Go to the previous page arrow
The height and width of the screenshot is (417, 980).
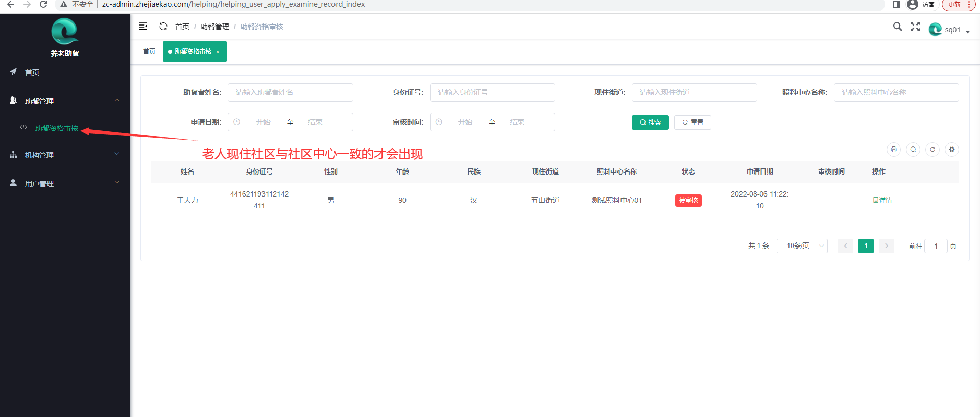click(846, 246)
